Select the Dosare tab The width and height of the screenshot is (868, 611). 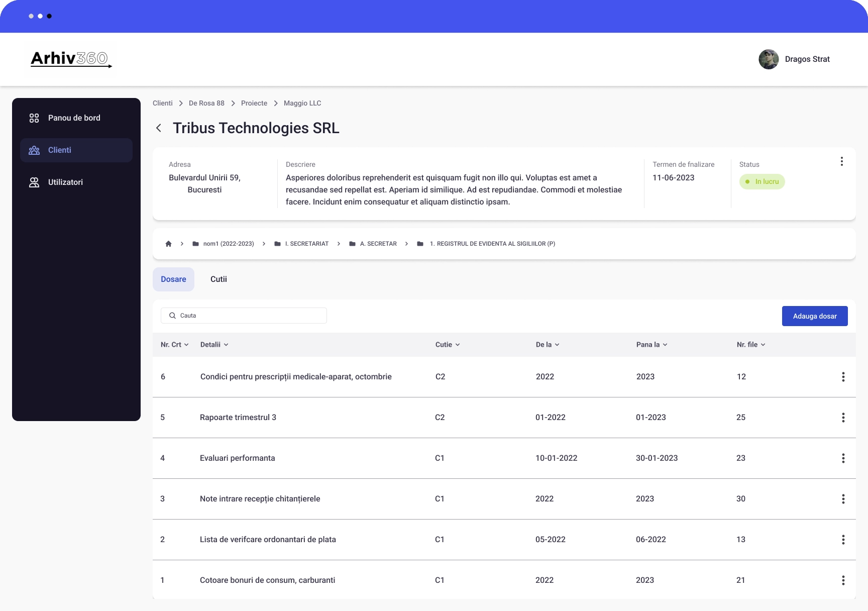click(x=173, y=279)
